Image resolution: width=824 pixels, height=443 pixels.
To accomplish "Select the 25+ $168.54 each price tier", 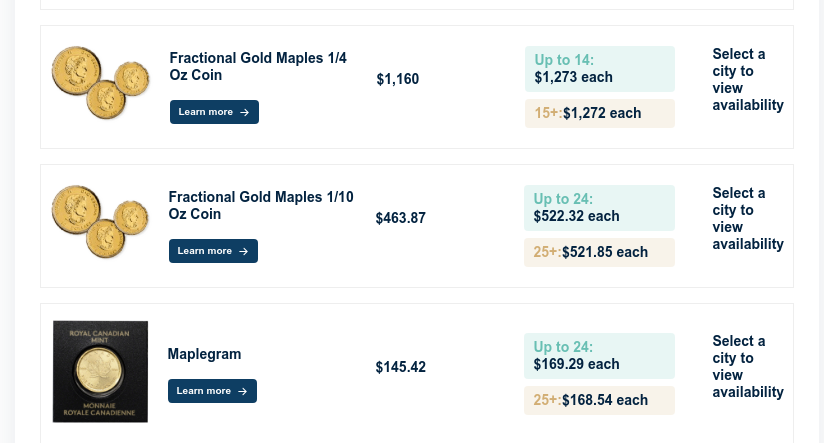I will (599, 400).
